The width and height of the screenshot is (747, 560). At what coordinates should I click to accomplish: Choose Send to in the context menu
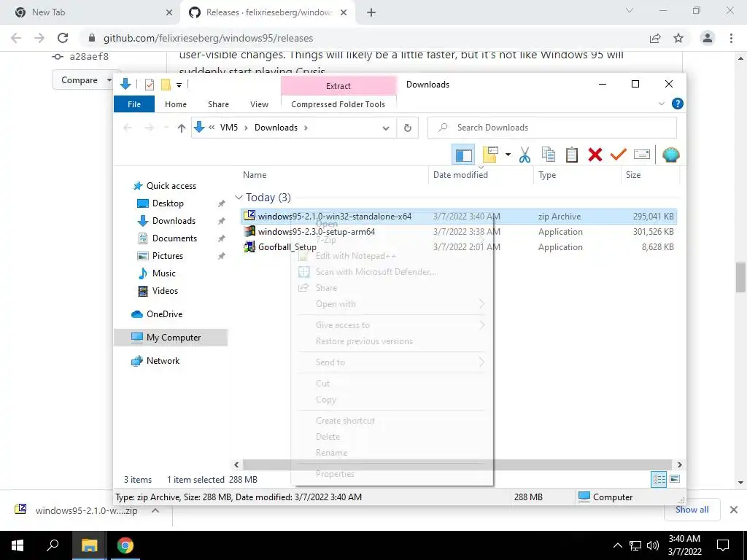330,362
